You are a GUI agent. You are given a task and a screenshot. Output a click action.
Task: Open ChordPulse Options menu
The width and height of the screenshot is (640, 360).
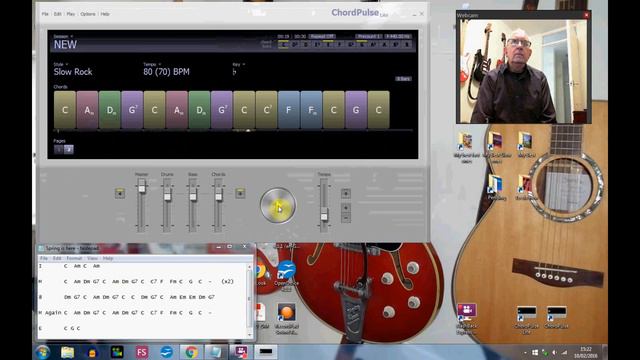point(88,14)
